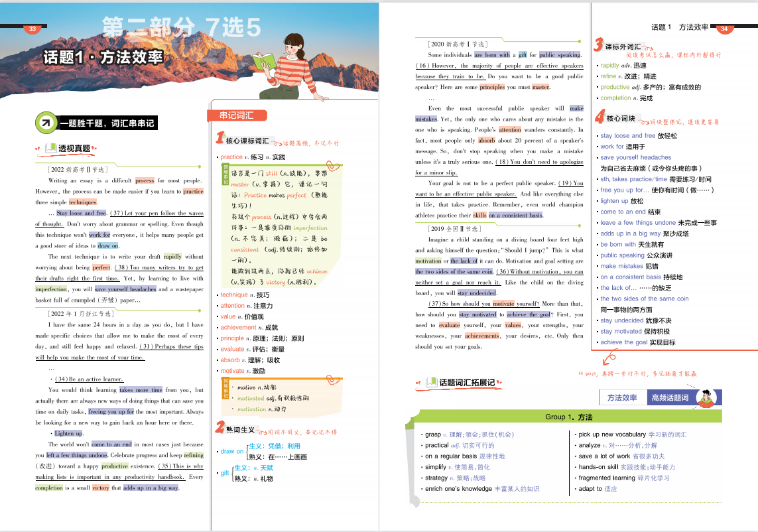
Task: Click the page 33 badge
Action: point(32,29)
